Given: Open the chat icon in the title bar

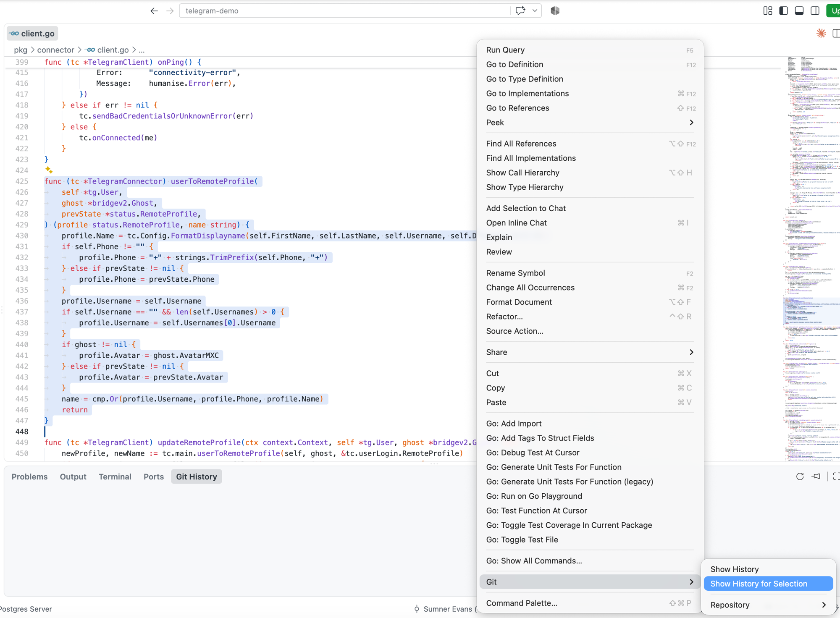Looking at the screenshot, I should point(520,10).
